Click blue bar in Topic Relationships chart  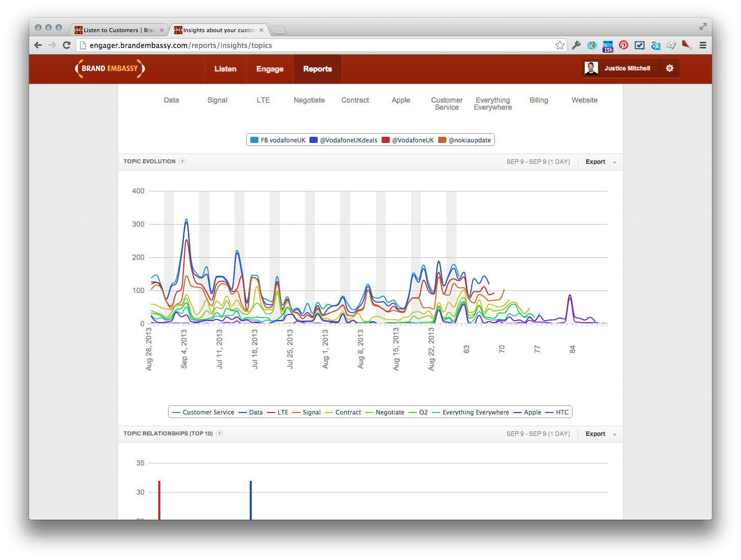(x=251, y=500)
